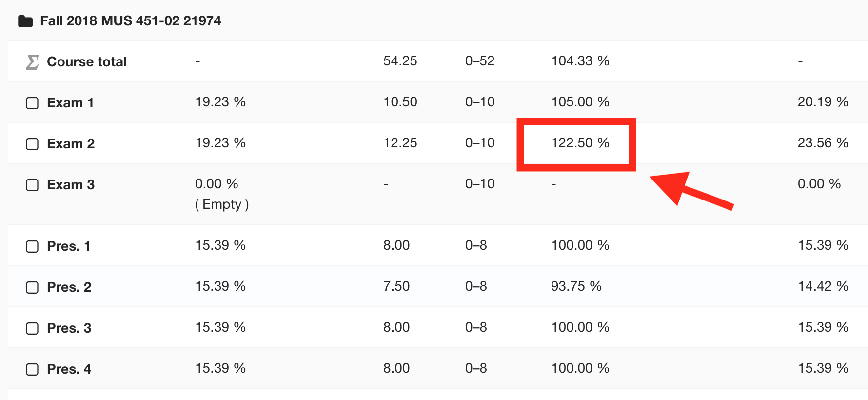Click the Exam 2 item icon
The height and width of the screenshot is (400, 868).
pos(32,144)
